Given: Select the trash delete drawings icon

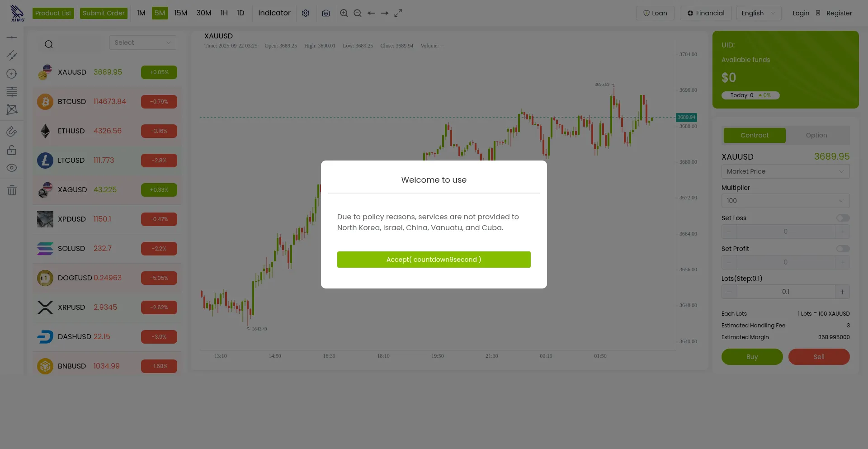Looking at the screenshot, I should click(12, 190).
